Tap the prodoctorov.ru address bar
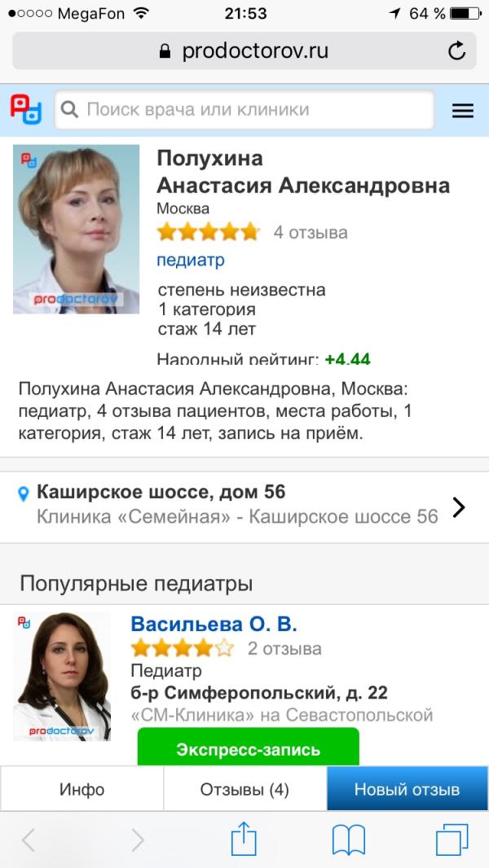This screenshot has height=868, width=489. [244, 51]
